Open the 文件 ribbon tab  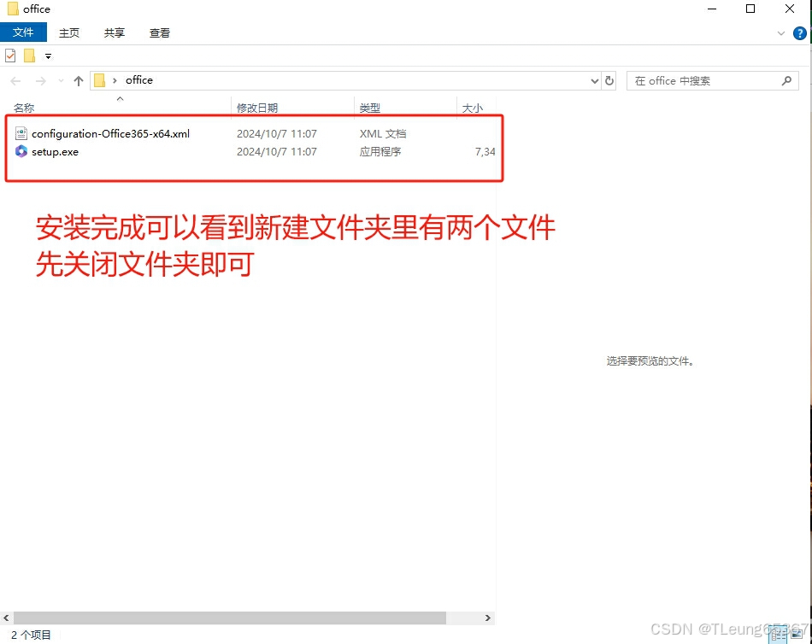(23, 32)
